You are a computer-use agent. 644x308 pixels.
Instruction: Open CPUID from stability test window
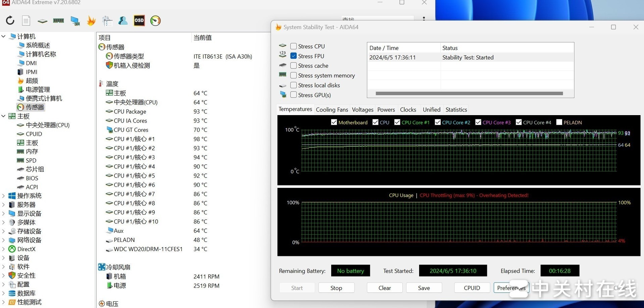pos(472,288)
